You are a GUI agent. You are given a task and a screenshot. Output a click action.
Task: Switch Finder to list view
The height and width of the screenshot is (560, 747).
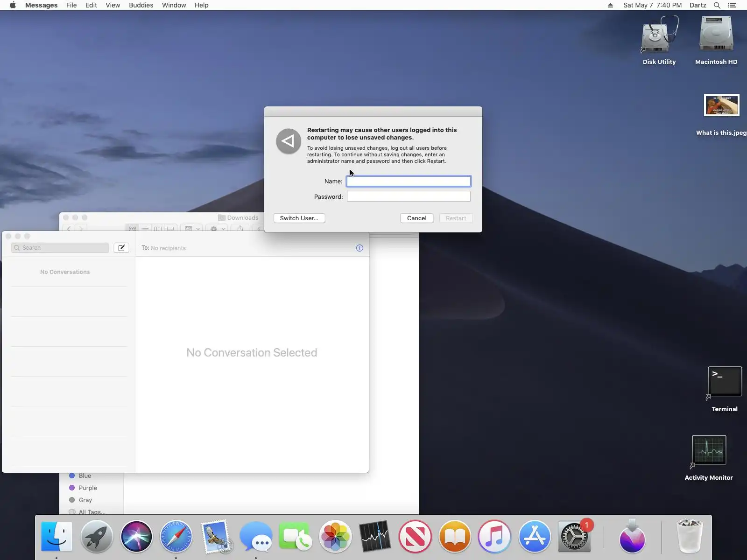tap(145, 229)
